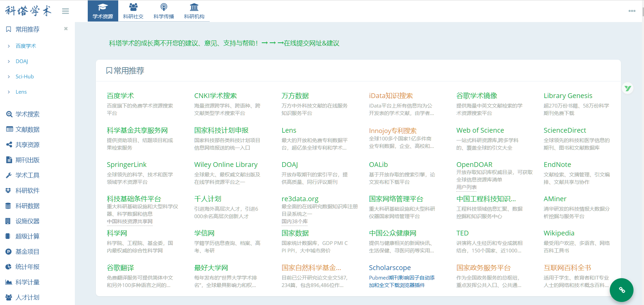Open Sci-Hub in sidebar list
Screen dimensions: 644x305
click(x=25, y=77)
